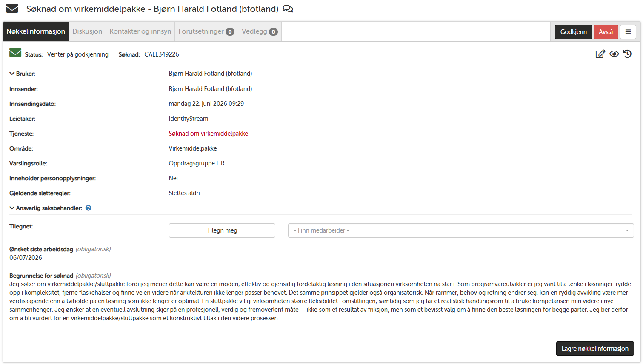Open the Kontakter og innsyn tab
Screen dimensions: 643x364
[140, 31]
